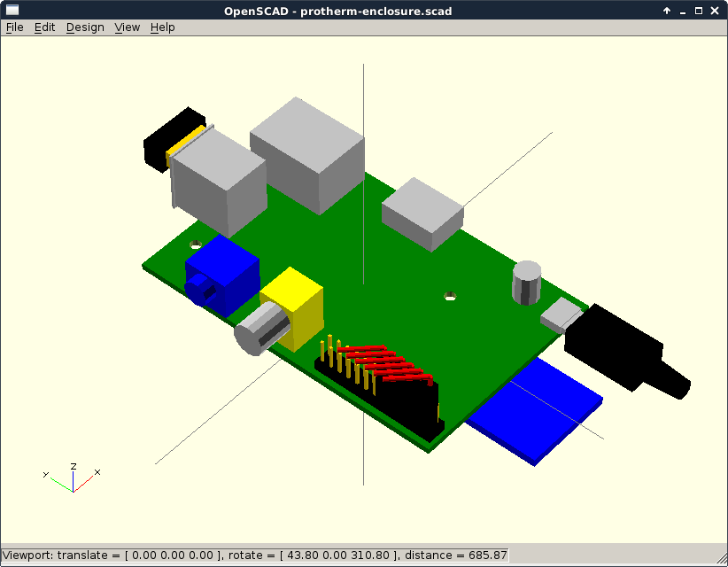The height and width of the screenshot is (567, 728).
Task: Maximize the OpenSCAD window
Action: (698, 11)
